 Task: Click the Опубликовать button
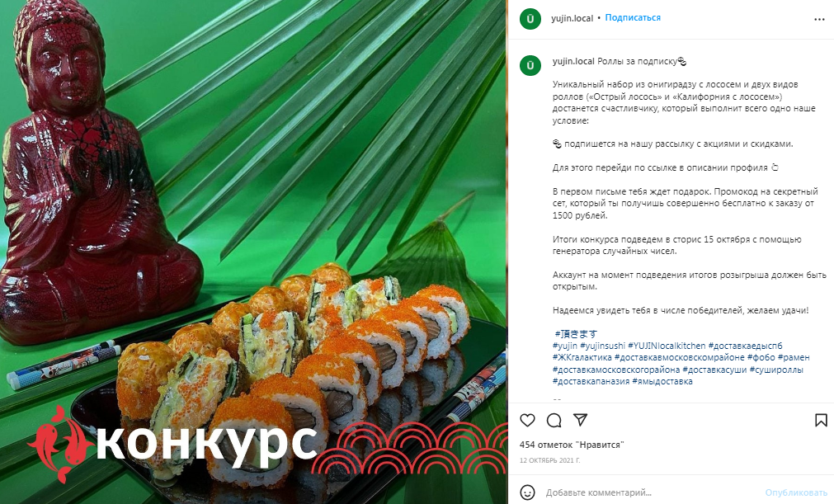796,492
